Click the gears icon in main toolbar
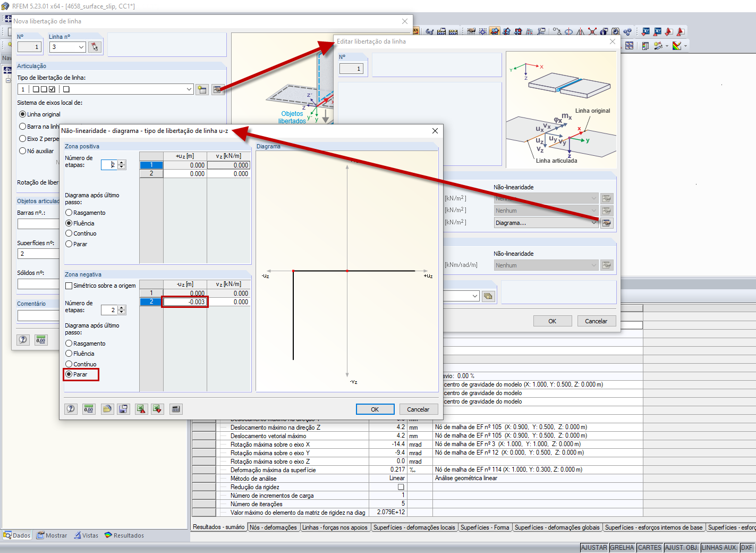Screen dimensions: 756x553 (627, 32)
